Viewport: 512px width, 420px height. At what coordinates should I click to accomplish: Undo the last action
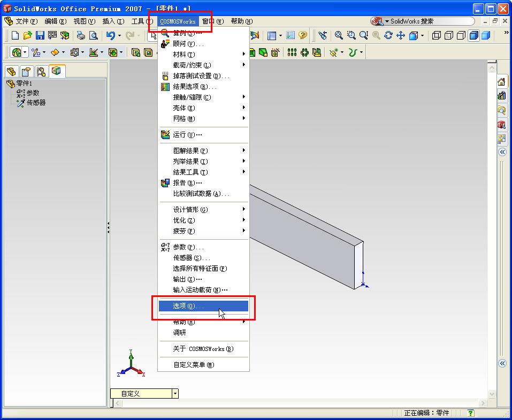(x=110, y=35)
